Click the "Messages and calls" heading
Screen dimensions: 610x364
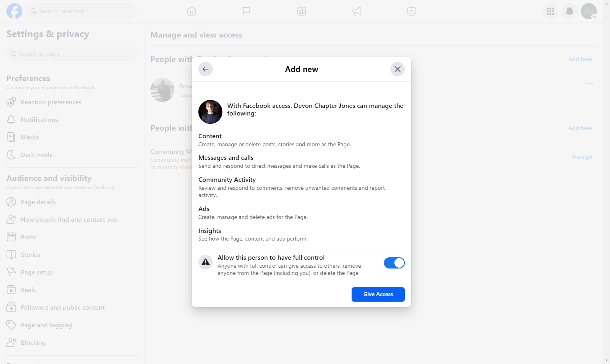[226, 158]
